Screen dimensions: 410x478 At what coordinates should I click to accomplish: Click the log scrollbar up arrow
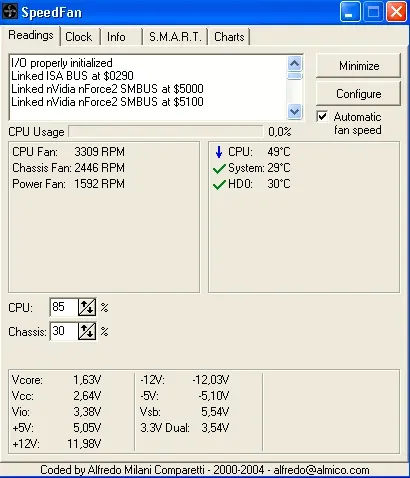pos(294,64)
